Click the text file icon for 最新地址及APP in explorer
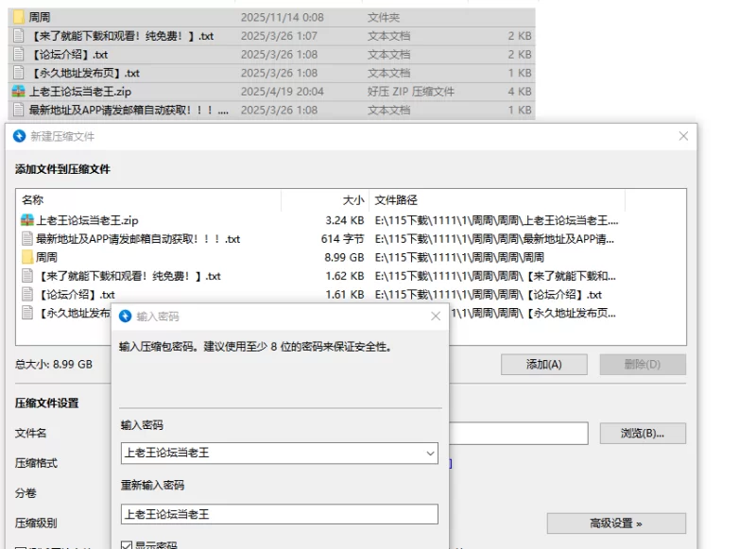Viewport: 756px width, 549px height. click(18, 110)
